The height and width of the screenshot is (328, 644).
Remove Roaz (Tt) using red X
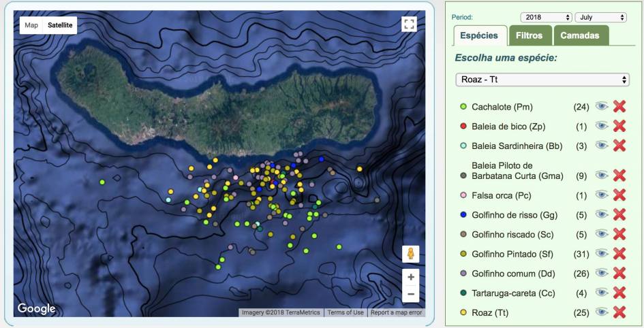pos(619,312)
